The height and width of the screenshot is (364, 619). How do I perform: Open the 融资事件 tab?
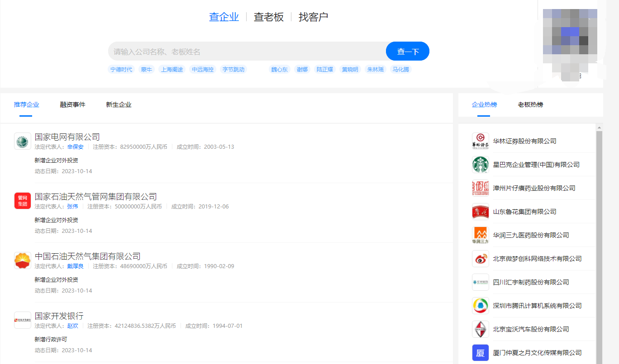click(x=73, y=105)
